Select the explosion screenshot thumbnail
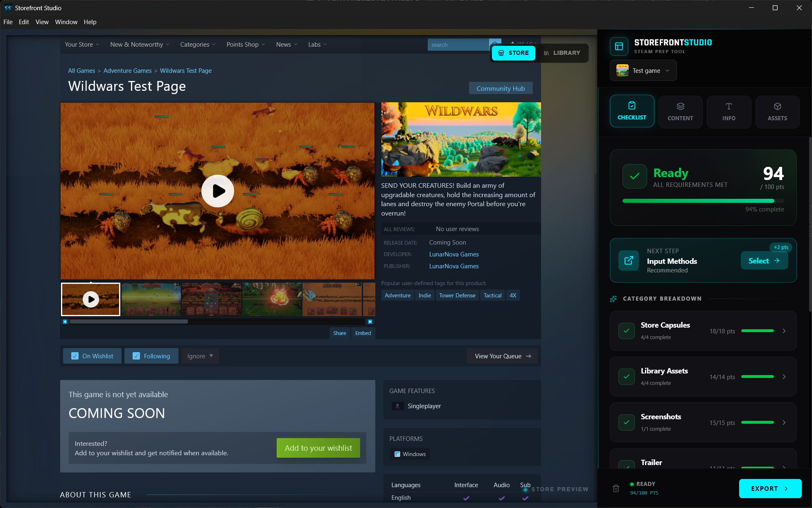Screen dimensions: 812x508 coord(272,299)
